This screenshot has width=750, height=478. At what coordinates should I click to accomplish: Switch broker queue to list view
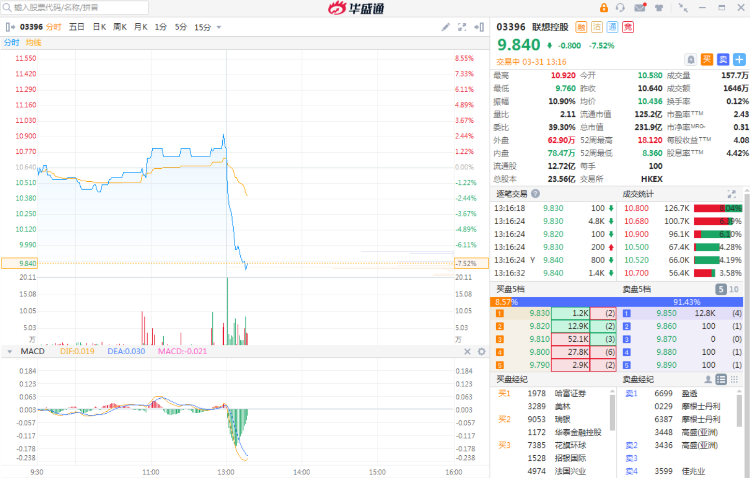pos(721,380)
